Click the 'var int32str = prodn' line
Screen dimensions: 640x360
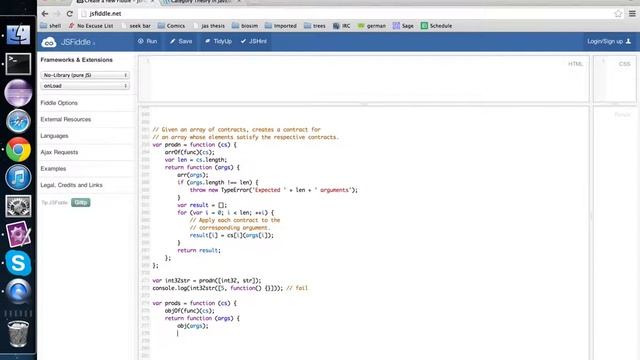click(x=207, y=280)
